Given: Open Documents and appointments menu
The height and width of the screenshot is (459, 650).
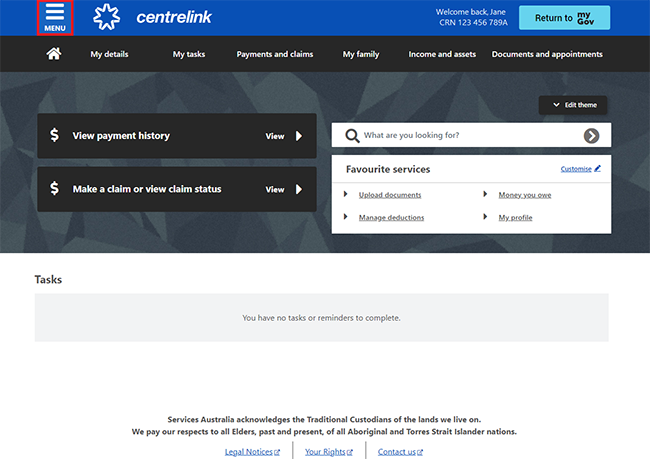Looking at the screenshot, I should (x=547, y=54).
